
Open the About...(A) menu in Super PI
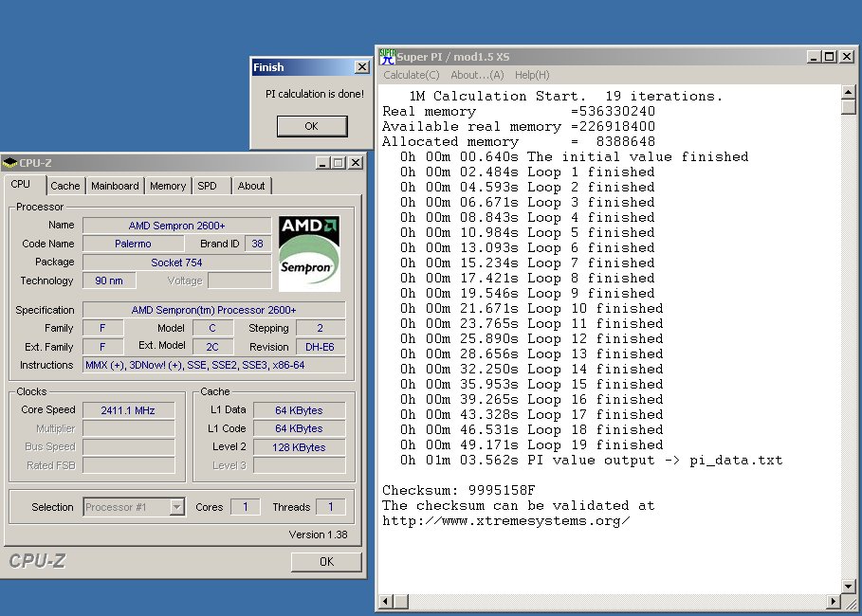tap(477, 75)
